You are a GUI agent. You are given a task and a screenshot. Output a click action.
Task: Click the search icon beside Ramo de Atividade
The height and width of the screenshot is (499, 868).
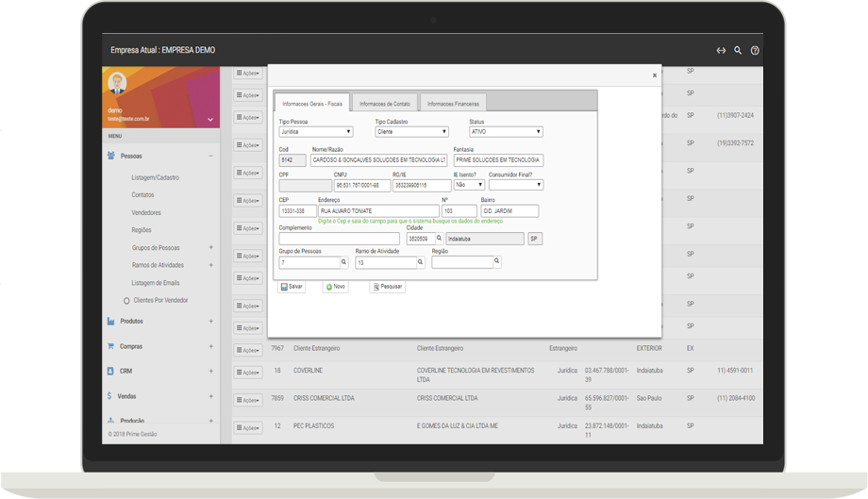click(420, 262)
